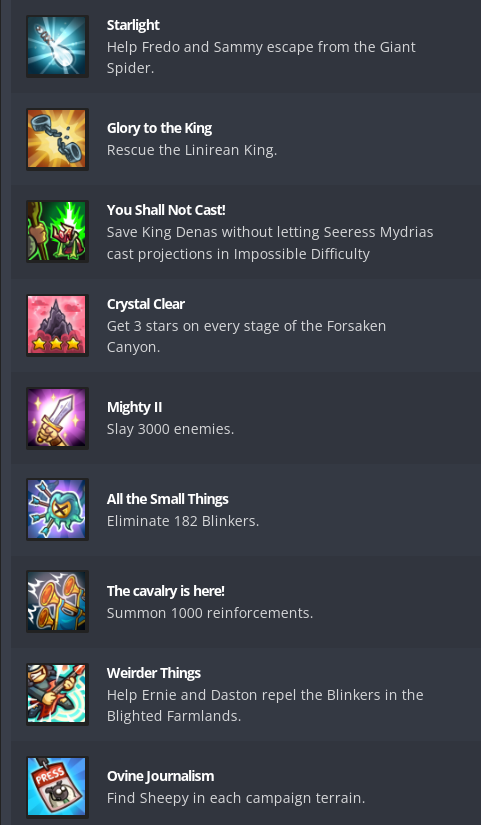Click the All the Small Things Blinker icon
Screen dimensions: 481x825
(57, 509)
